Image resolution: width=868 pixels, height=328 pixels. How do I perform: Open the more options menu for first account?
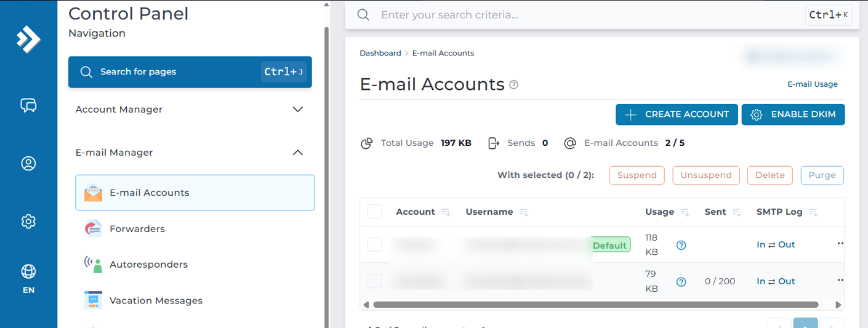coord(840,244)
